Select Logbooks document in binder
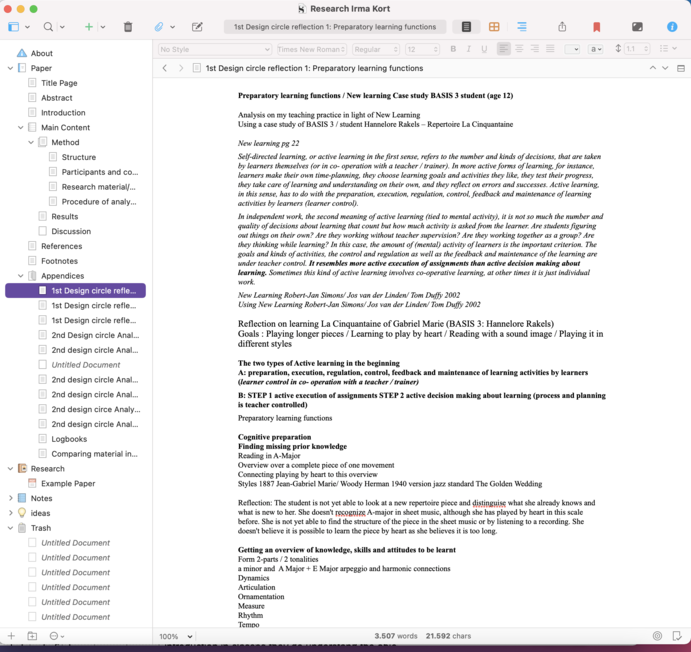 pyautogui.click(x=69, y=439)
